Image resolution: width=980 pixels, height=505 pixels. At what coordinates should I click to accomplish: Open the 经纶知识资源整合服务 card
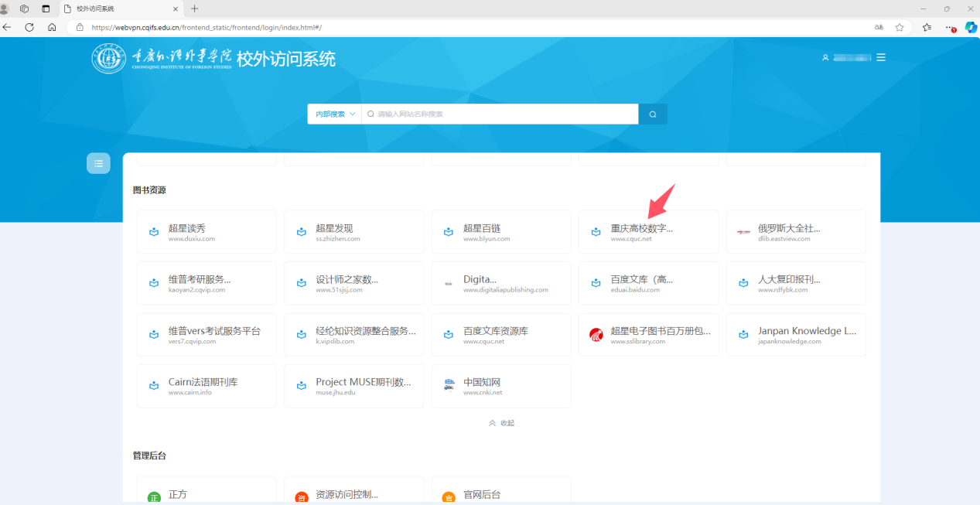353,335
